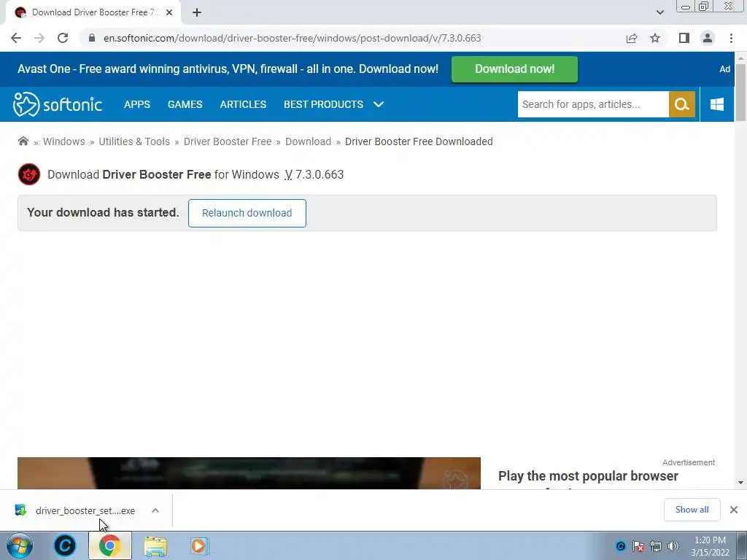Click green Download now! ad button
Viewport: 747px width, 560px height.
click(x=514, y=69)
